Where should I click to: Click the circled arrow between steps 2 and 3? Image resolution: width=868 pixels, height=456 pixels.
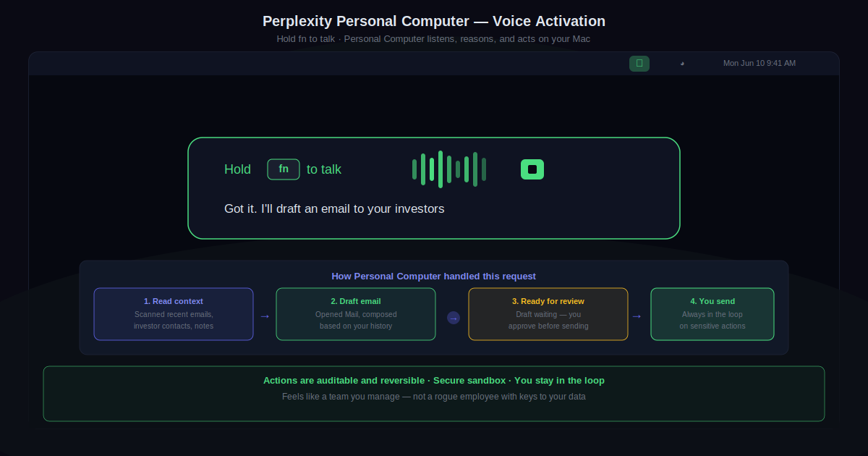coord(454,318)
